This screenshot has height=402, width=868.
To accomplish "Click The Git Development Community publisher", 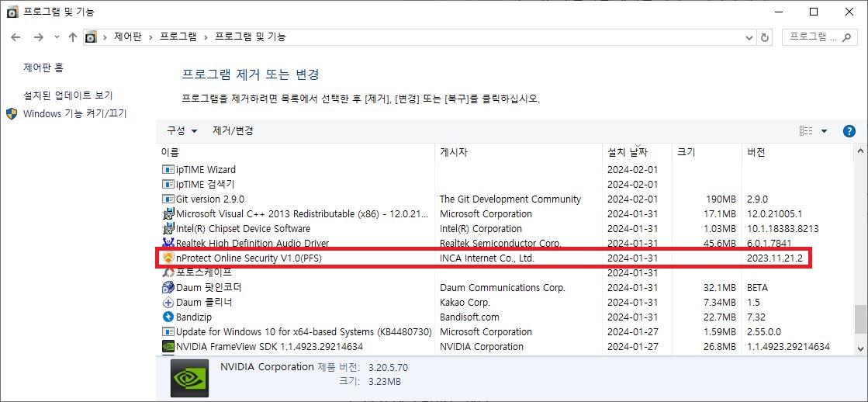I will pos(510,199).
